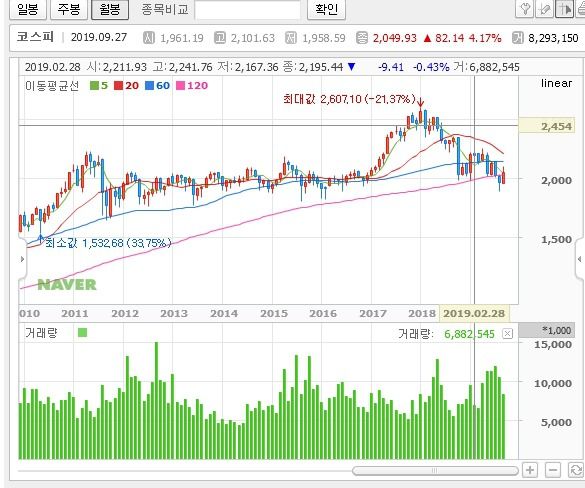The image size is (585, 488).
Task: Click the green 거래량 volume legend swatch
Action: (82, 332)
